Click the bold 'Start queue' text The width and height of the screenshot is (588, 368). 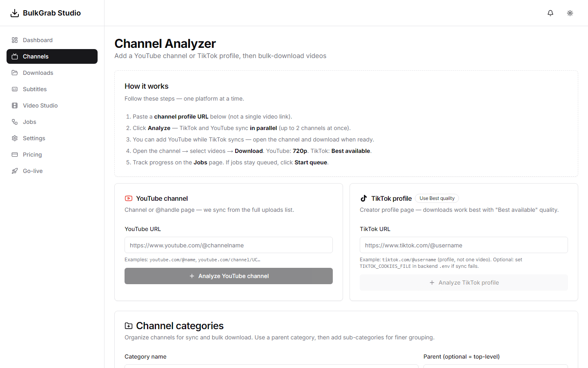tap(311, 162)
